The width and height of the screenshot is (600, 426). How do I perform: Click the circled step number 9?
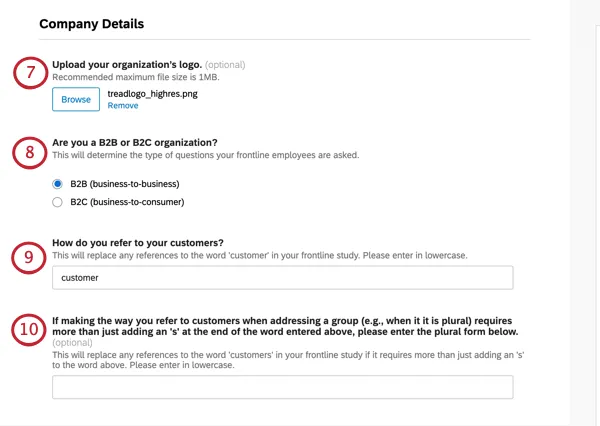point(28,255)
